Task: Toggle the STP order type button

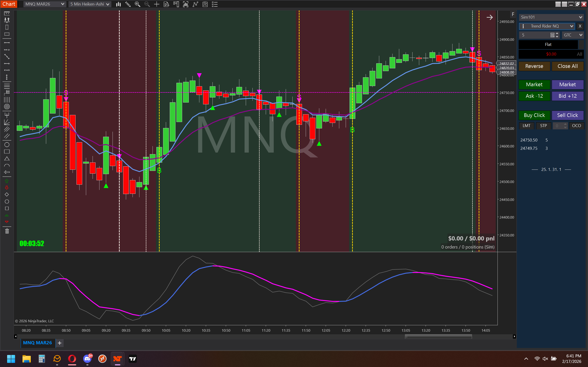Action: point(543,126)
